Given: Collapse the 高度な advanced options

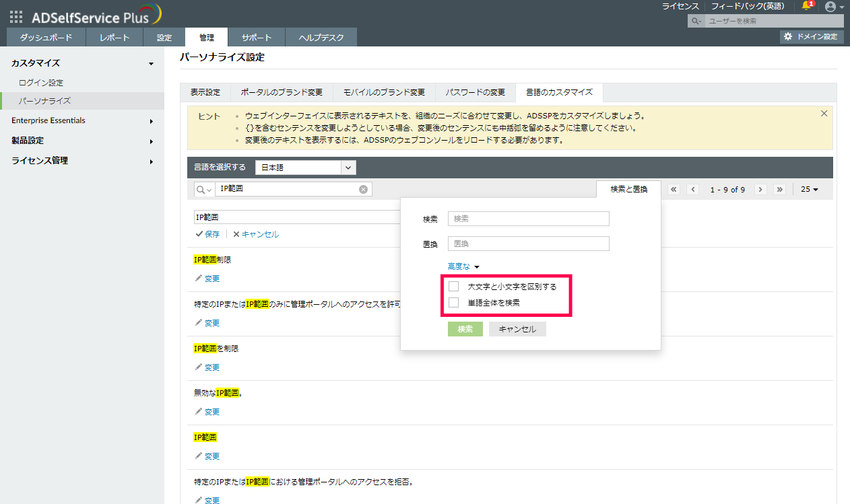Looking at the screenshot, I should (463, 266).
